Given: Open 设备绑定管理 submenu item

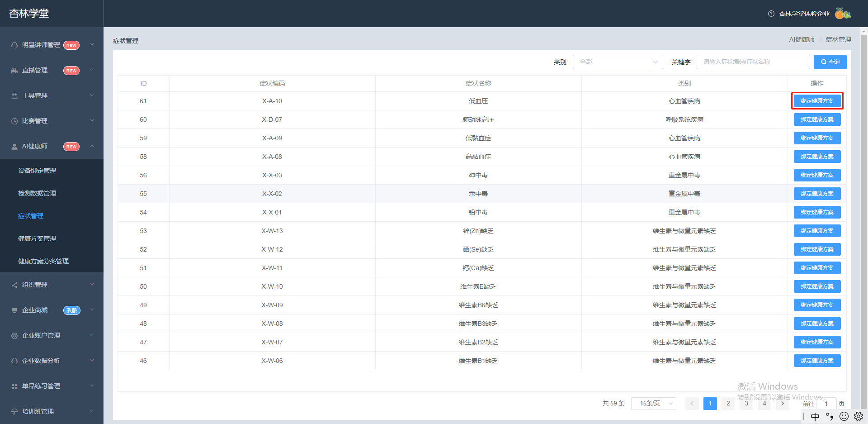Looking at the screenshot, I should click(37, 171).
